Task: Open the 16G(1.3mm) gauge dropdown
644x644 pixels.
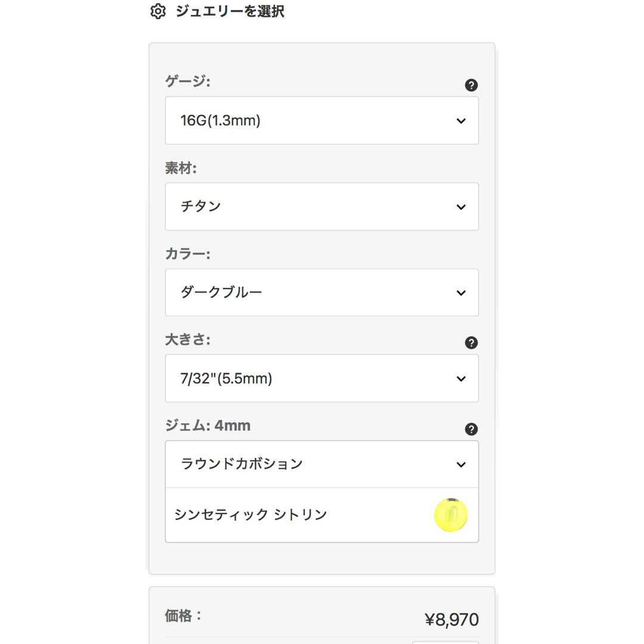Action: [321, 120]
